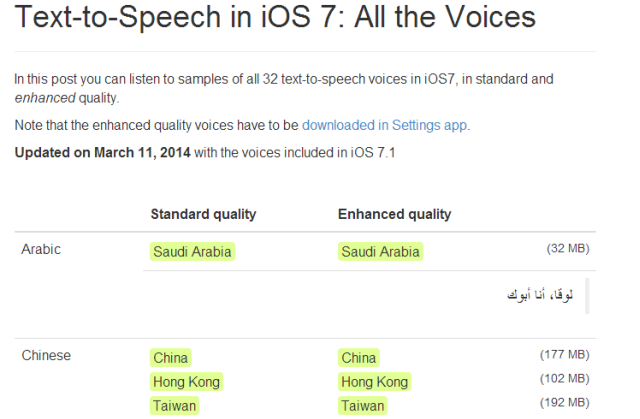
Task: Open the downloaded in Settings app link
Action: click(x=384, y=125)
